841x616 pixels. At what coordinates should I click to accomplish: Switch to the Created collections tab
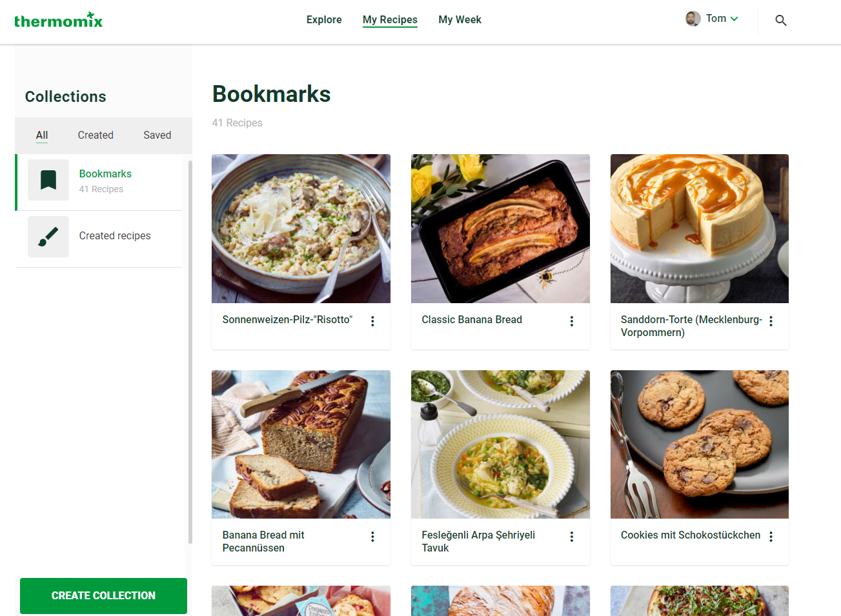point(96,135)
